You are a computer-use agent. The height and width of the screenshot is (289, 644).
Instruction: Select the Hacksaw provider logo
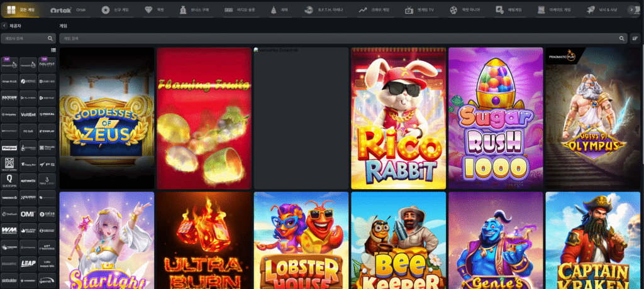coord(10,97)
